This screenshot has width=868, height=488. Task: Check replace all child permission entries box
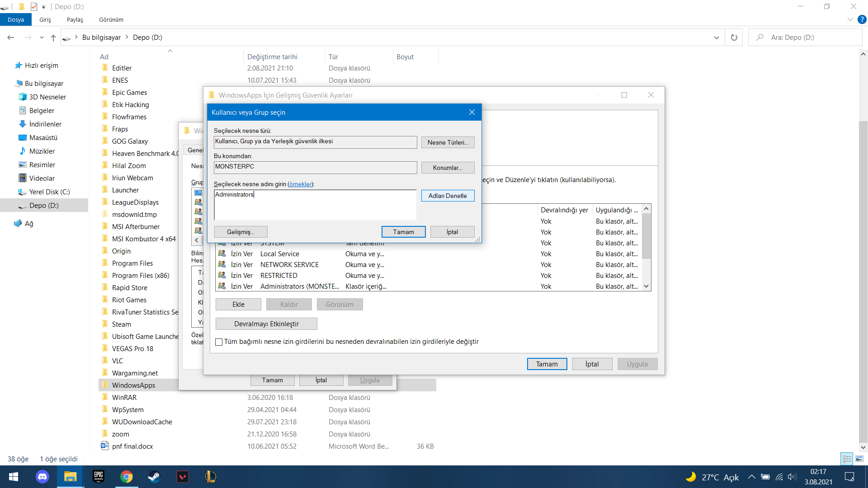(219, 342)
